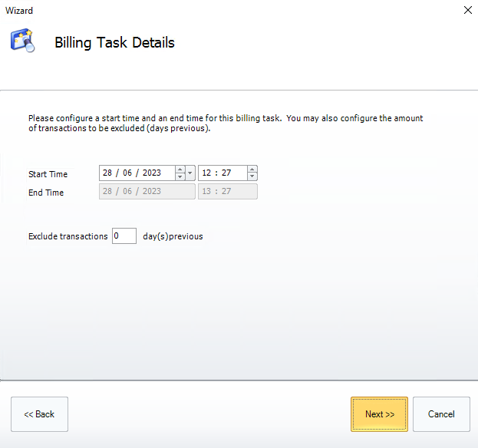Click the Start Time label
This screenshot has height=448, width=478.
[48, 174]
